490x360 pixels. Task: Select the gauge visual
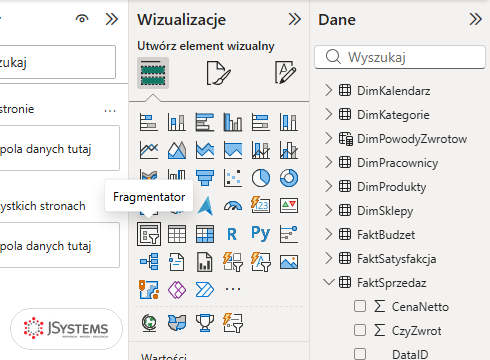click(x=233, y=206)
